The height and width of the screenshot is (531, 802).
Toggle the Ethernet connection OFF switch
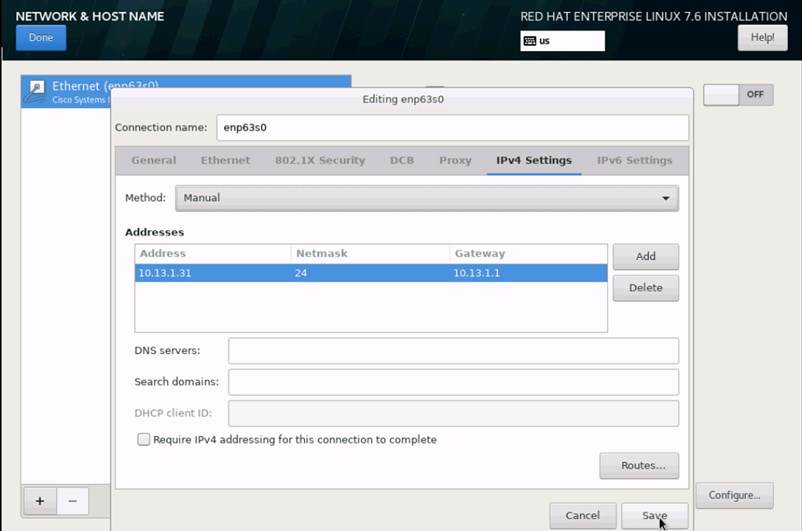coord(738,95)
